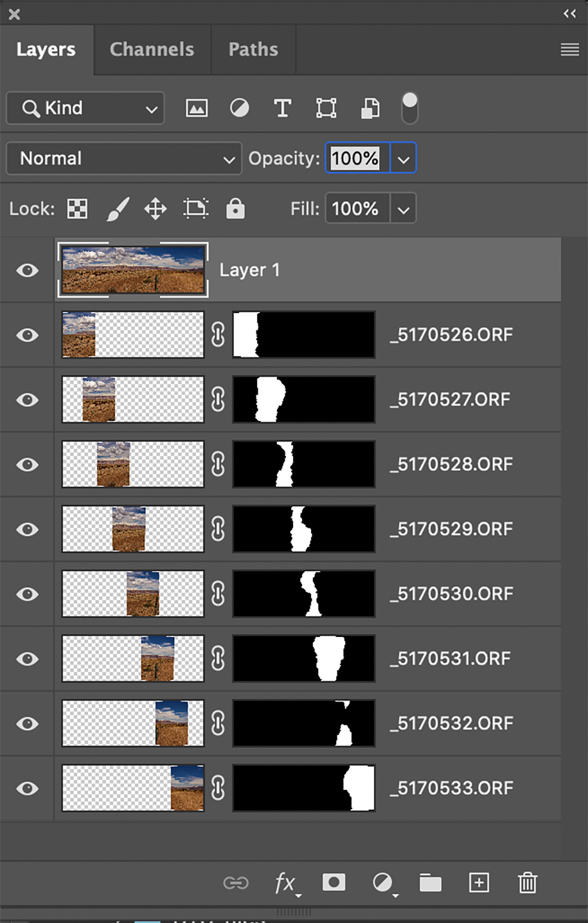Screen dimensions: 588x923
Task: Filter layers by pixel layer icon
Action: 197,108
